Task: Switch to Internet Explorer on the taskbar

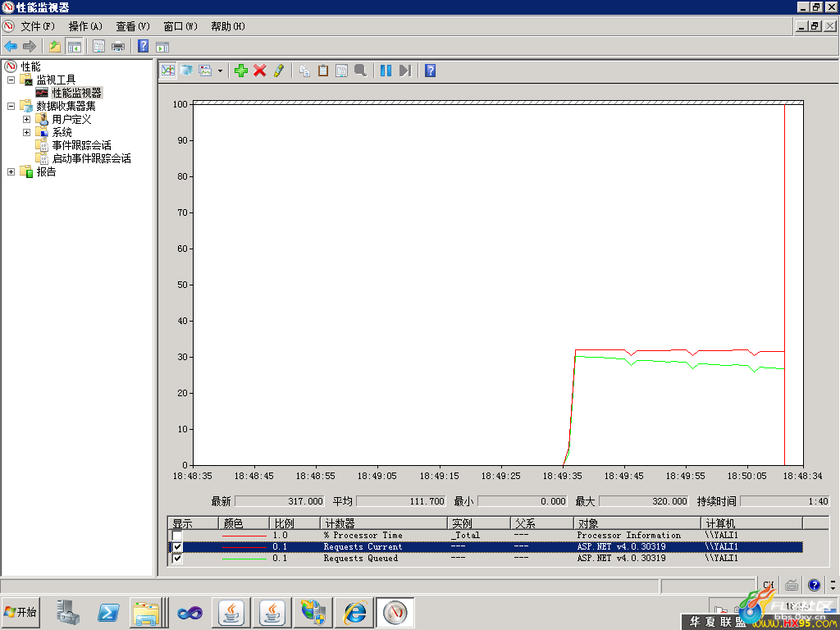Action: pyautogui.click(x=354, y=612)
